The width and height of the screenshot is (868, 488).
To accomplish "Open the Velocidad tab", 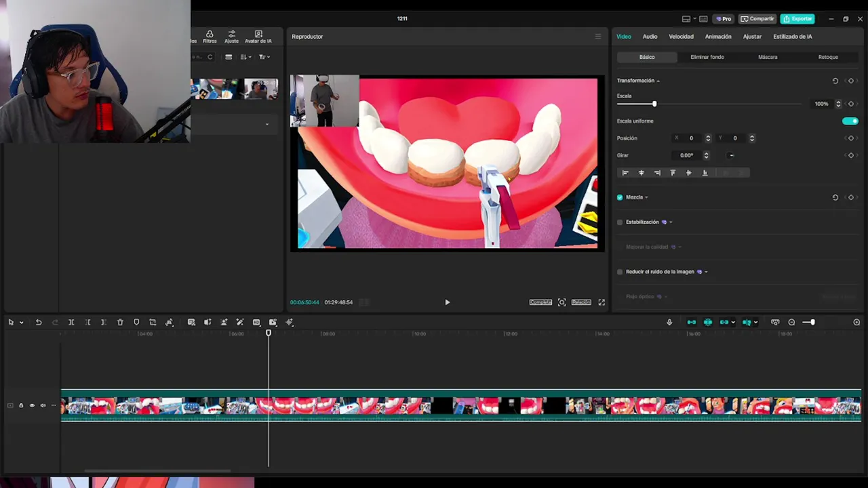I will (x=681, y=37).
